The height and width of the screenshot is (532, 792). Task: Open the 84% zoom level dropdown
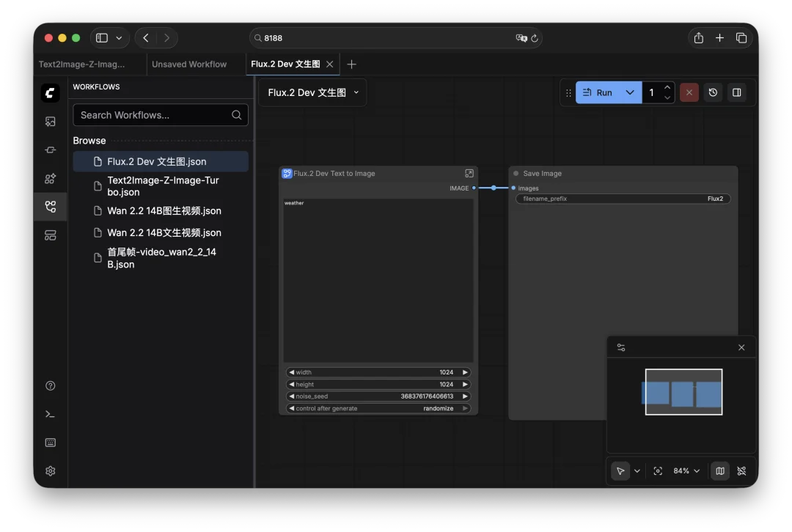pyautogui.click(x=686, y=471)
